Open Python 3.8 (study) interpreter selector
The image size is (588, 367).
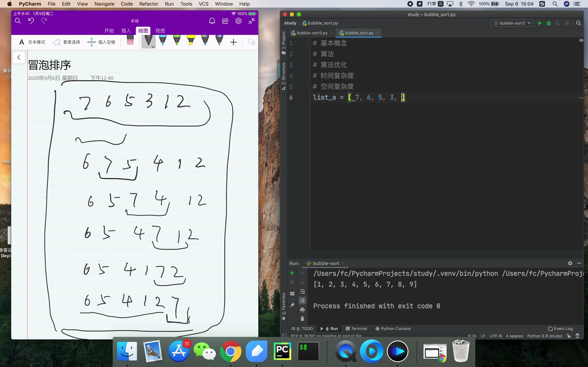544,336
